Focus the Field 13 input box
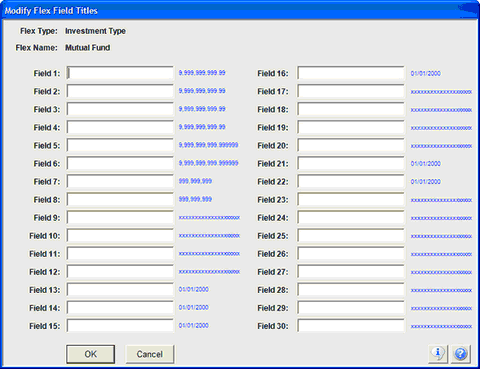The height and width of the screenshot is (369, 480). tap(120, 290)
